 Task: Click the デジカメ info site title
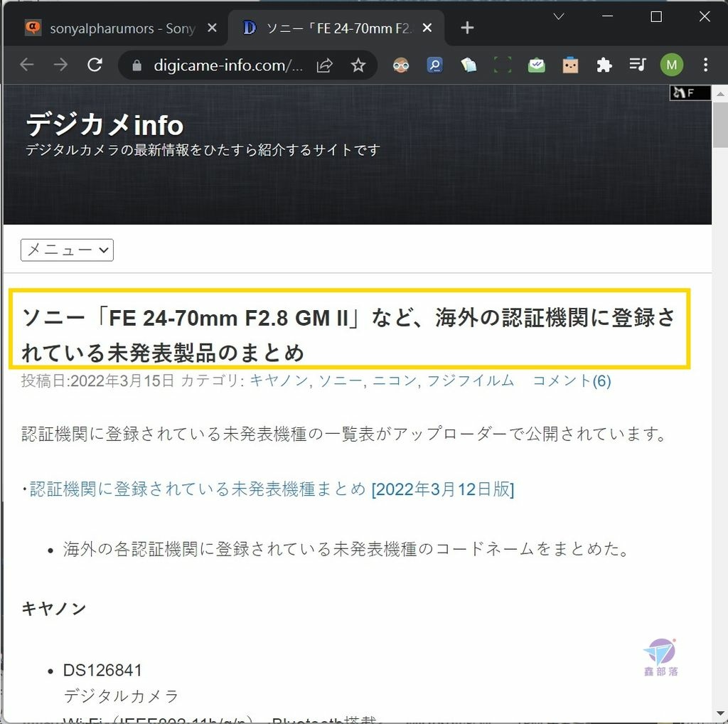105,125
